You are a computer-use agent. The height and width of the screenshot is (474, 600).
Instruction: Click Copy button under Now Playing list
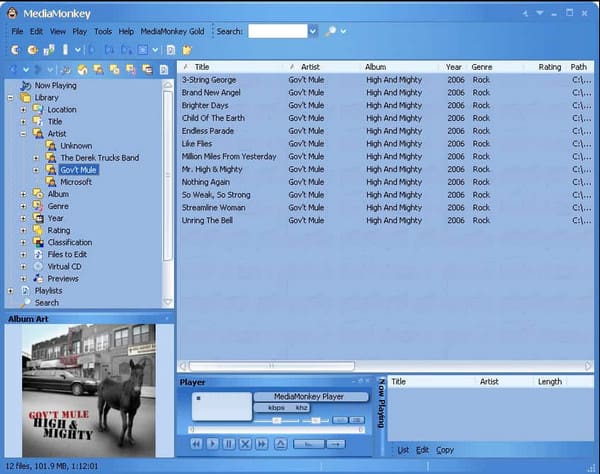click(x=445, y=450)
